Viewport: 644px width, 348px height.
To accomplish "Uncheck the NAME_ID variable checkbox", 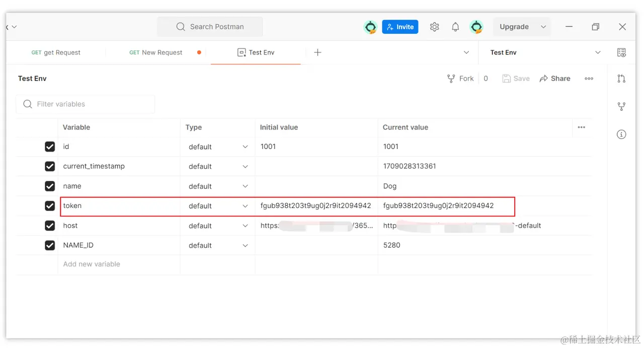I will [50, 245].
